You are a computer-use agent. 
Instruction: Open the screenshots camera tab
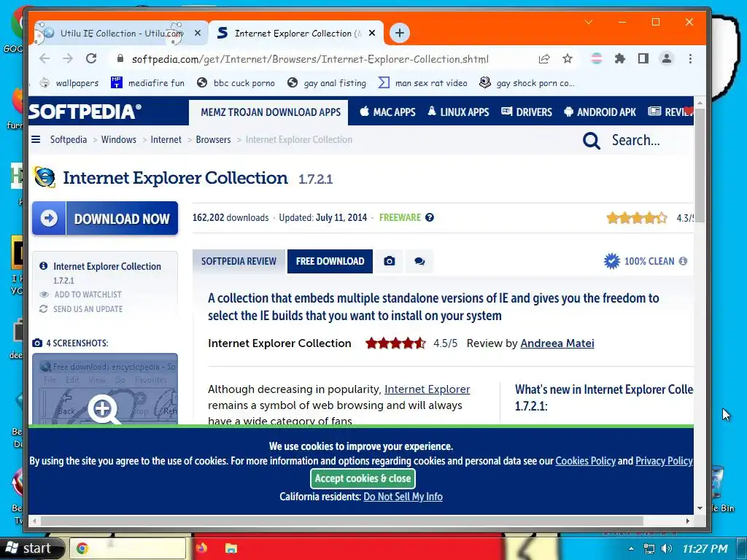[390, 262]
